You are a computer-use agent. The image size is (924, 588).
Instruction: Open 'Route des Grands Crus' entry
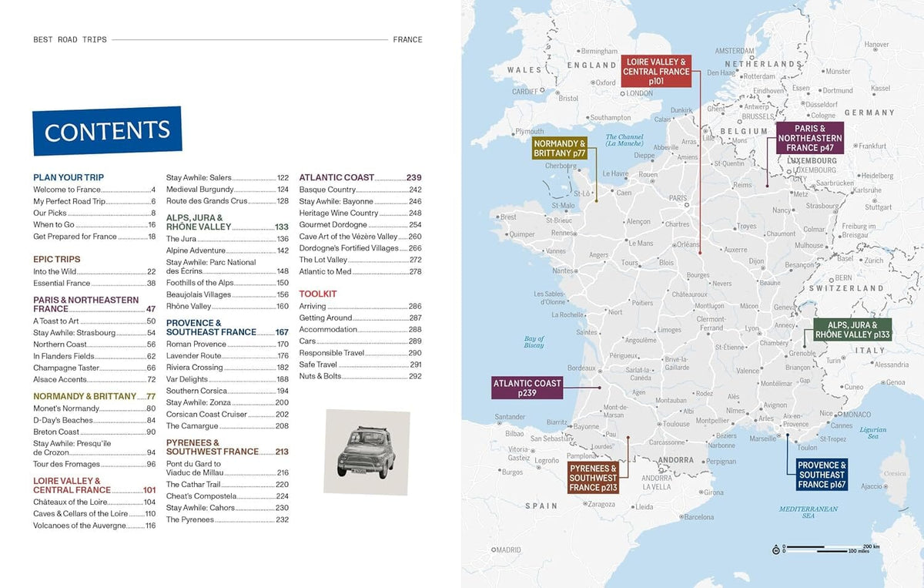(x=228, y=201)
